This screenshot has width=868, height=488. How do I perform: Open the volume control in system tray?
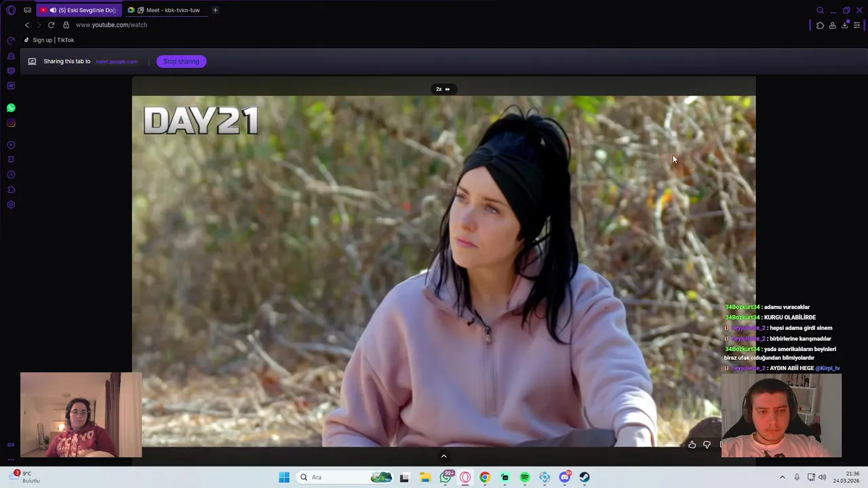pos(822,477)
